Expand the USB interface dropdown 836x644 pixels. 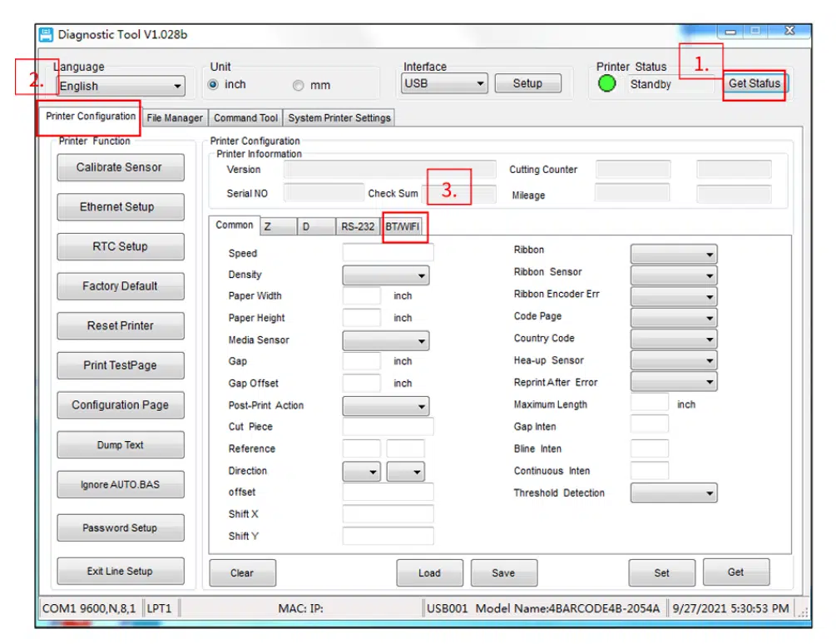pyautogui.click(x=445, y=83)
